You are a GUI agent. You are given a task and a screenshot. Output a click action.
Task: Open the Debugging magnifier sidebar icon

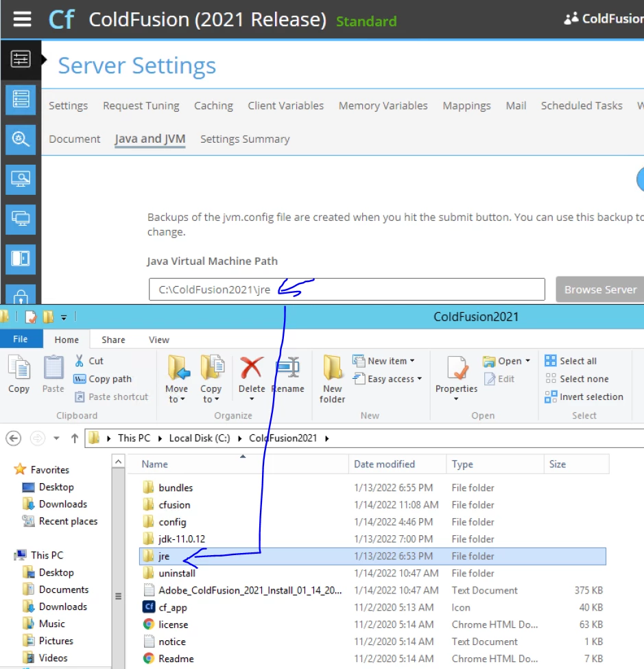pos(21,139)
